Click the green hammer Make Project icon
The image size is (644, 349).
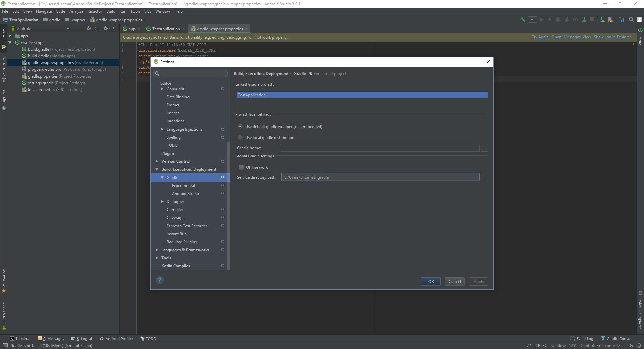pos(523,20)
